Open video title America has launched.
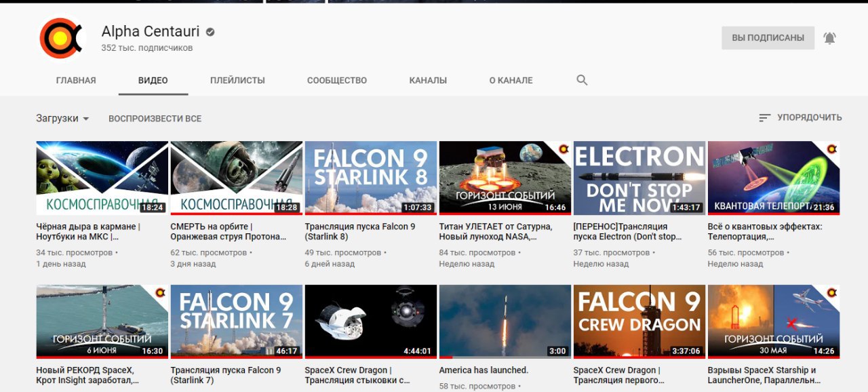 click(484, 370)
